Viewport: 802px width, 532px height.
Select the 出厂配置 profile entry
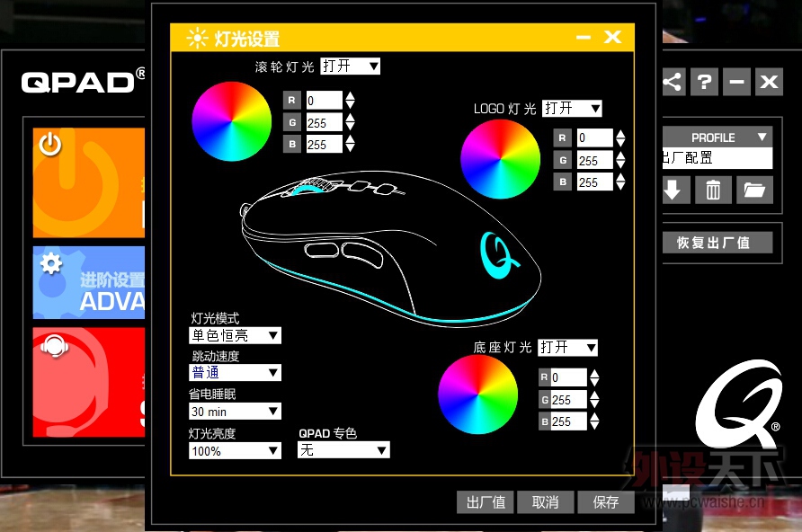click(x=717, y=158)
